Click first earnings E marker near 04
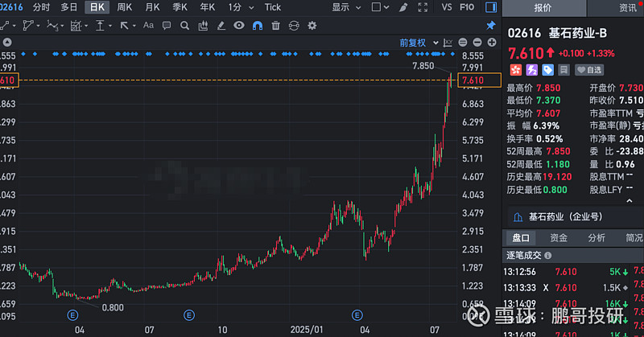The image size is (644, 337). 72,315
